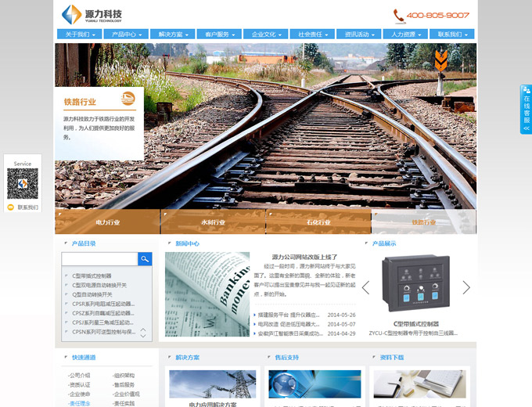Open the 新闻中心 section heading
The image size is (532, 407).
[187, 243]
